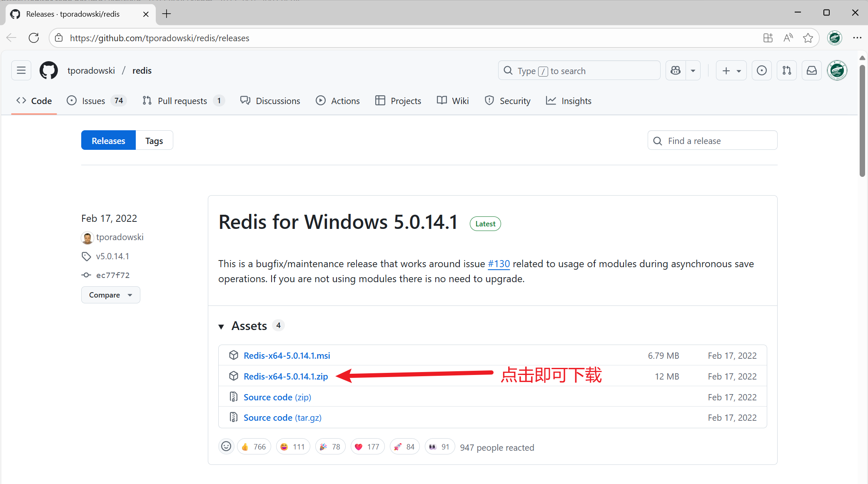Viewport: 868px width, 484px height.
Task: Open issue #130 link
Action: (x=499, y=263)
